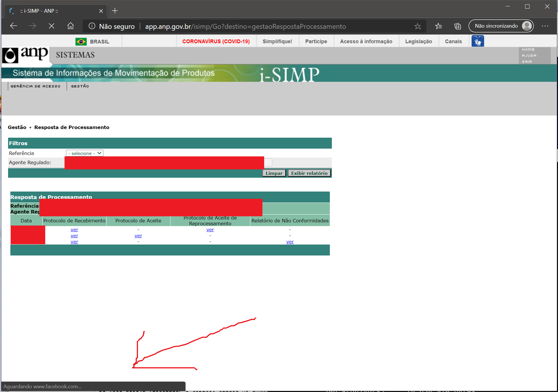
Task: Click the CORONAVÍRUS (COVID-19) link
Action: pos(216,41)
